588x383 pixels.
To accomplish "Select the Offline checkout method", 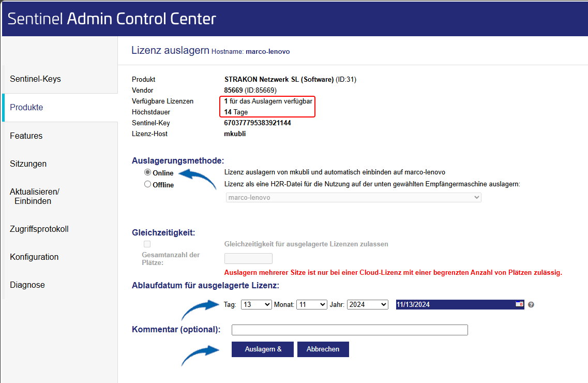I will point(148,184).
